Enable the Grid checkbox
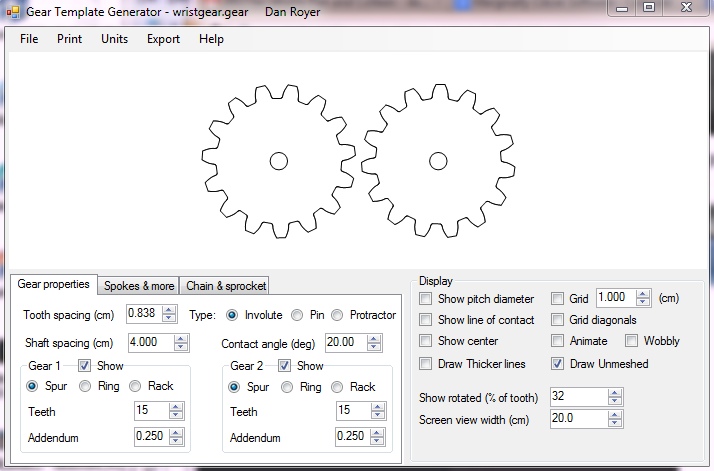Viewport: 714px width, 471px height. pyautogui.click(x=557, y=299)
